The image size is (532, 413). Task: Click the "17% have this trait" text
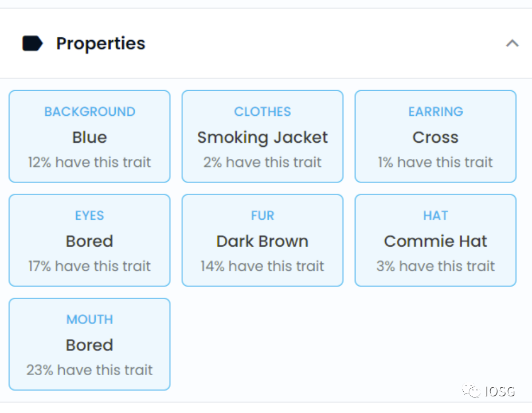89,266
